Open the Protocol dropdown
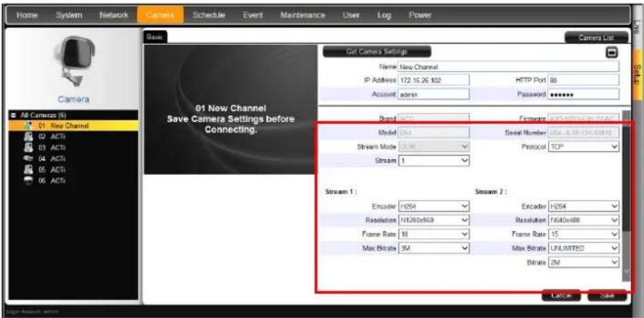 (x=583, y=146)
